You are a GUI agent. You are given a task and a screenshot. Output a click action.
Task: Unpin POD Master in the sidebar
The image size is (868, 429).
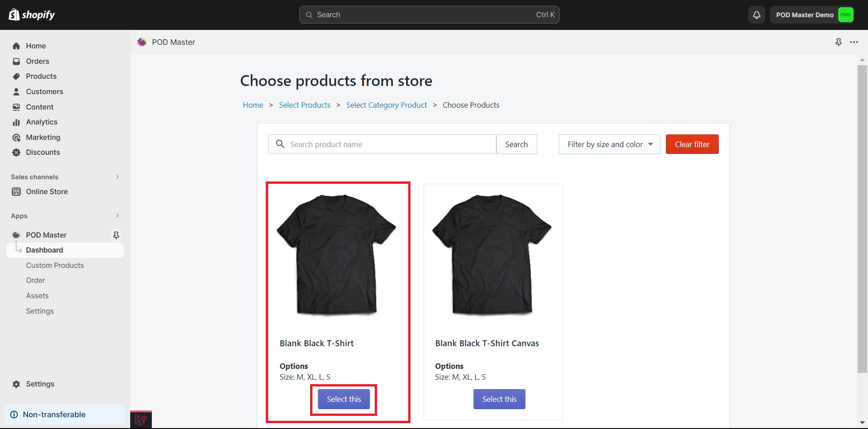click(116, 235)
